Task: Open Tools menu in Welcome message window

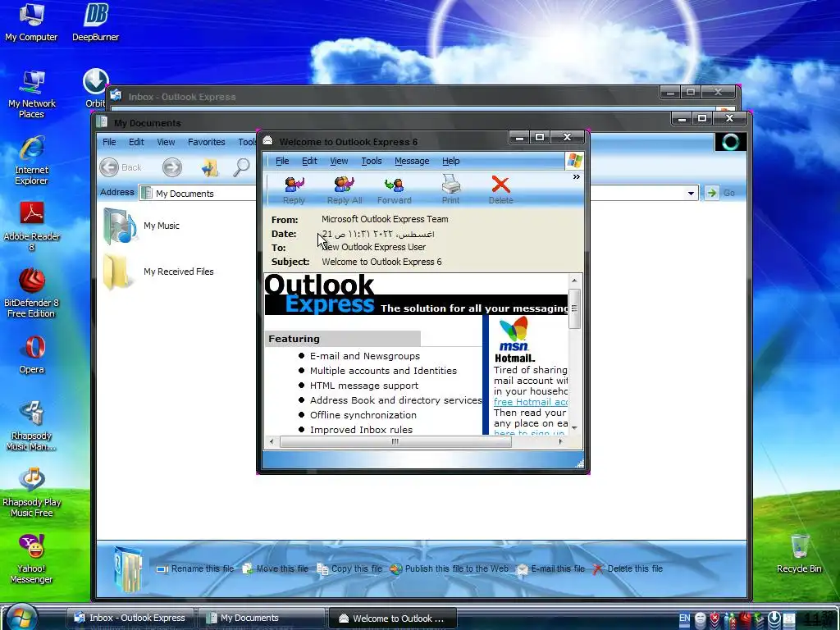Action: click(x=372, y=161)
